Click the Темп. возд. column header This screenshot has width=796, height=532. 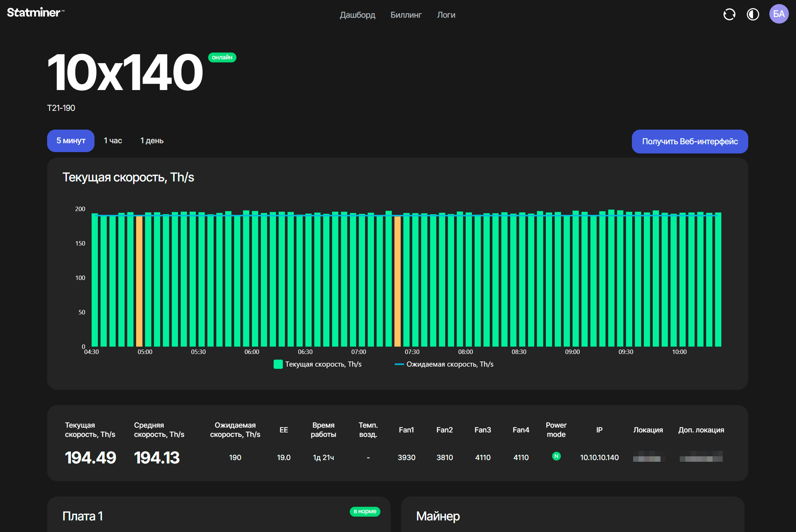point(368,430)
